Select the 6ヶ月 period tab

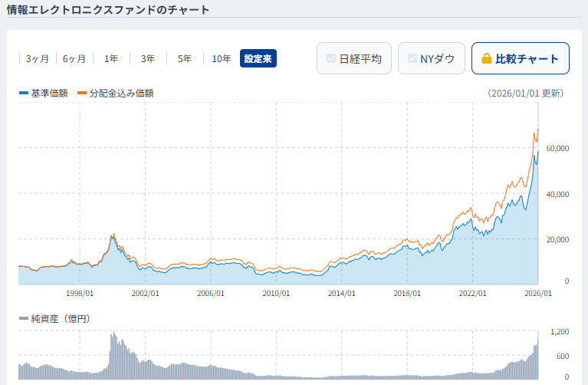point(74,58)
